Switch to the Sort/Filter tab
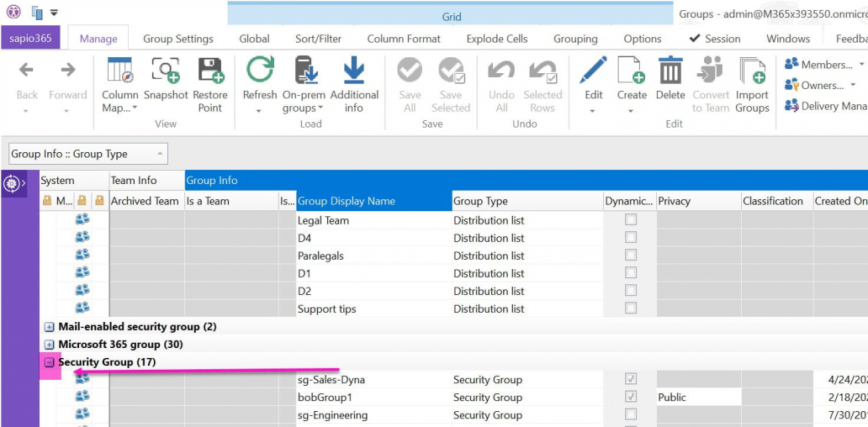Screen dimensions: 868x427 coord(318,39)
